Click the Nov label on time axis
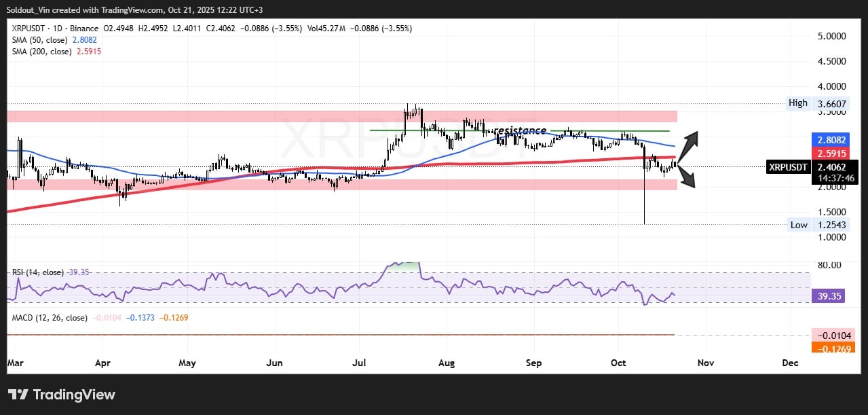Image resolution: width=868 pixels, height=415 pixels. click(x=706, y=363)
